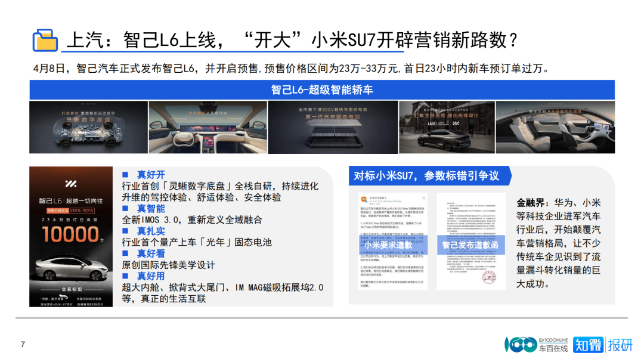Open the cabin seats interior image
644x362 pixels.
pyautogui.click(x=555, y=128)
